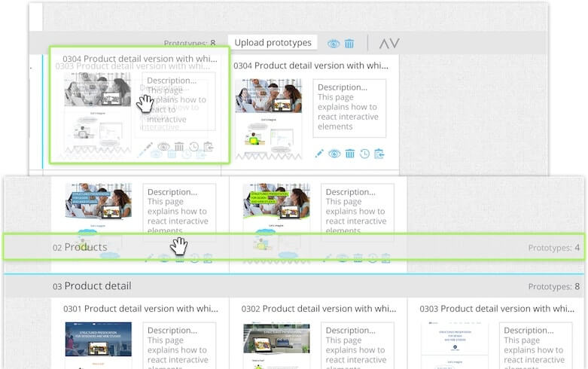Click the pencil edit icon on right 0304 card

(x=319, y=153)
